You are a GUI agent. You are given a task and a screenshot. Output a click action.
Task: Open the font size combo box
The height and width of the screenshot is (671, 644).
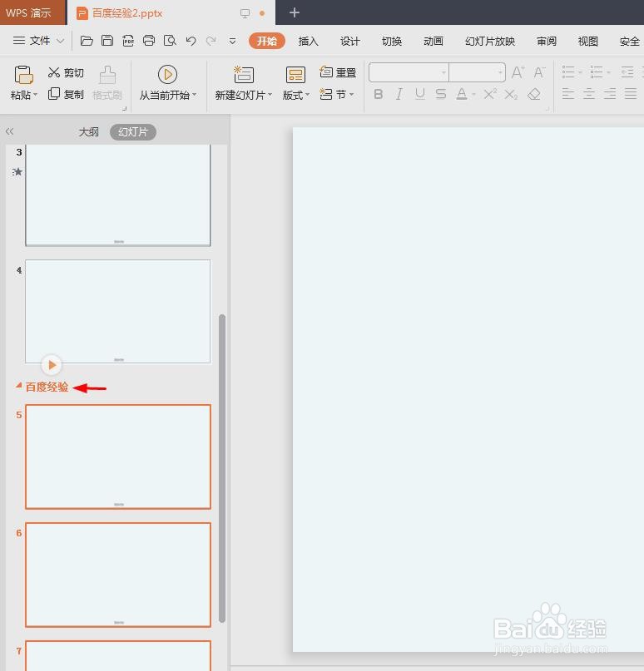pyautogui.click(x=477, y=72)
